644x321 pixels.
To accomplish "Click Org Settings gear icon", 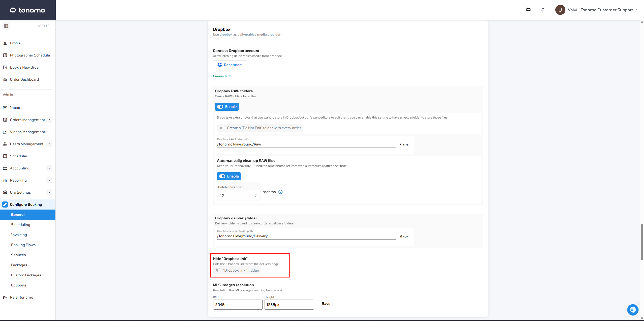I will point(5,192).
